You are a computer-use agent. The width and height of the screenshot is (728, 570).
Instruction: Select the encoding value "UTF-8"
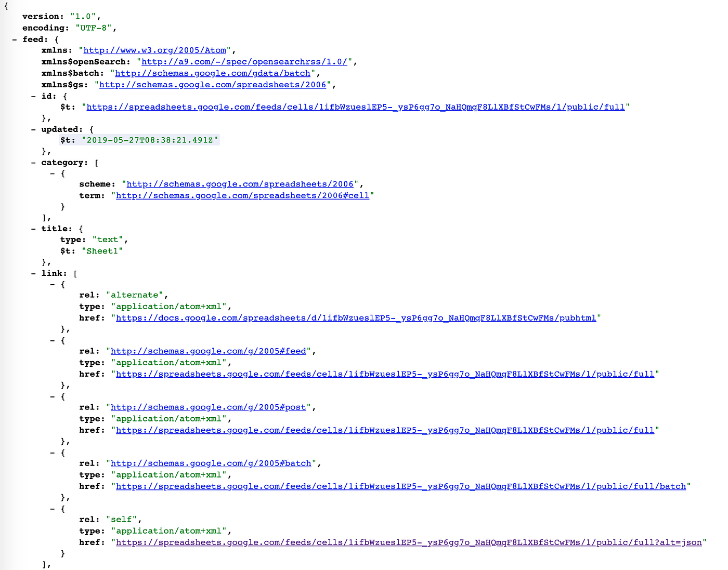[x=94, y=28]
